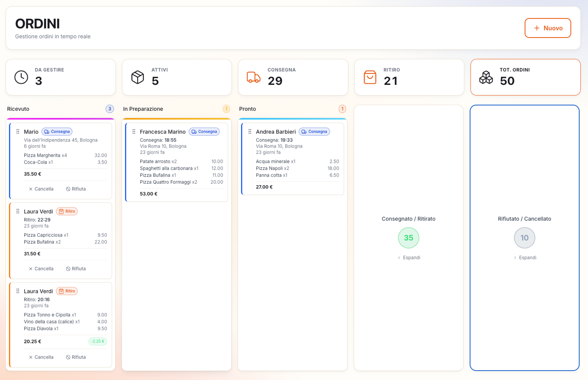
Task: Click drag handle on Francesca Marino's order
Action: [134, 131]
